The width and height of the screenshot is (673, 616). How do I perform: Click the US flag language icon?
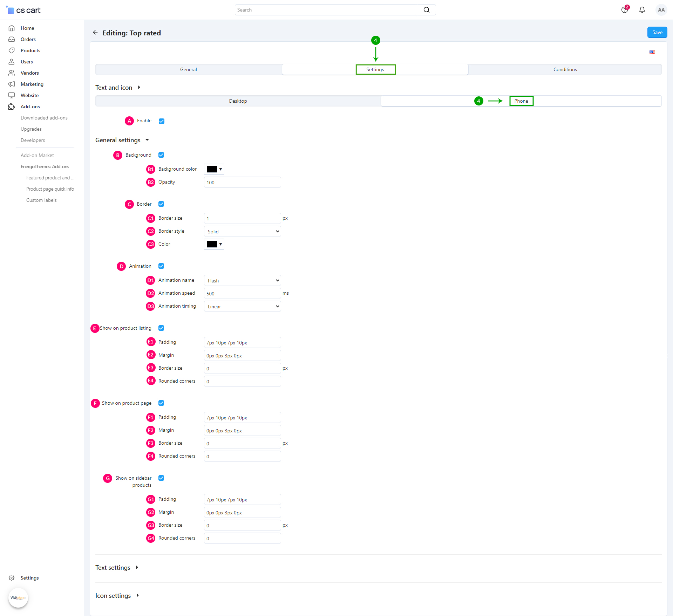[652, 53]
